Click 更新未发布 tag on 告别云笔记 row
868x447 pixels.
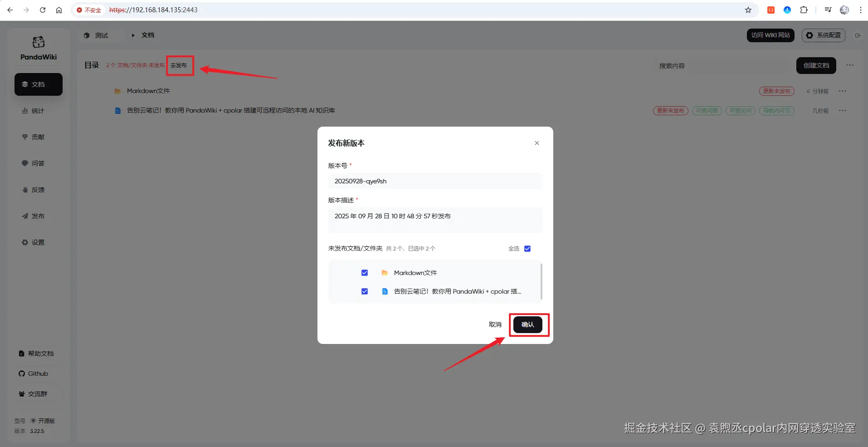(x=671, y=111)
